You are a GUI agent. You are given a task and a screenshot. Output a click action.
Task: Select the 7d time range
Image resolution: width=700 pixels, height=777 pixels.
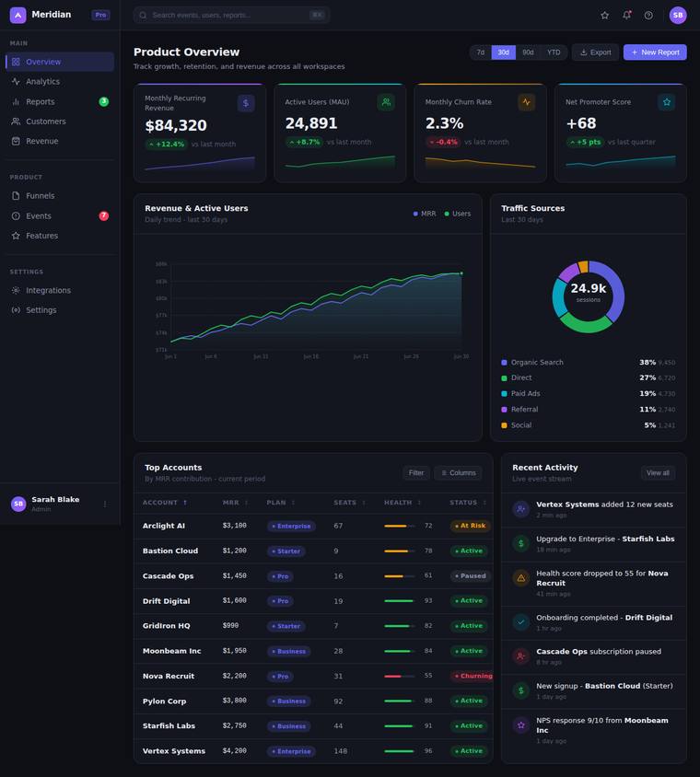(x=481, y=52)
